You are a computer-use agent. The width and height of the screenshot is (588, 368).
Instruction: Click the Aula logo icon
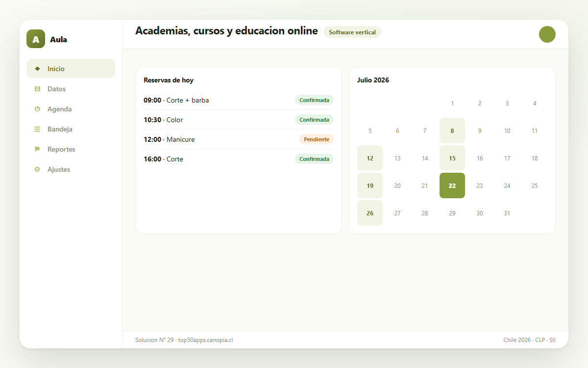tap(36, 39)
